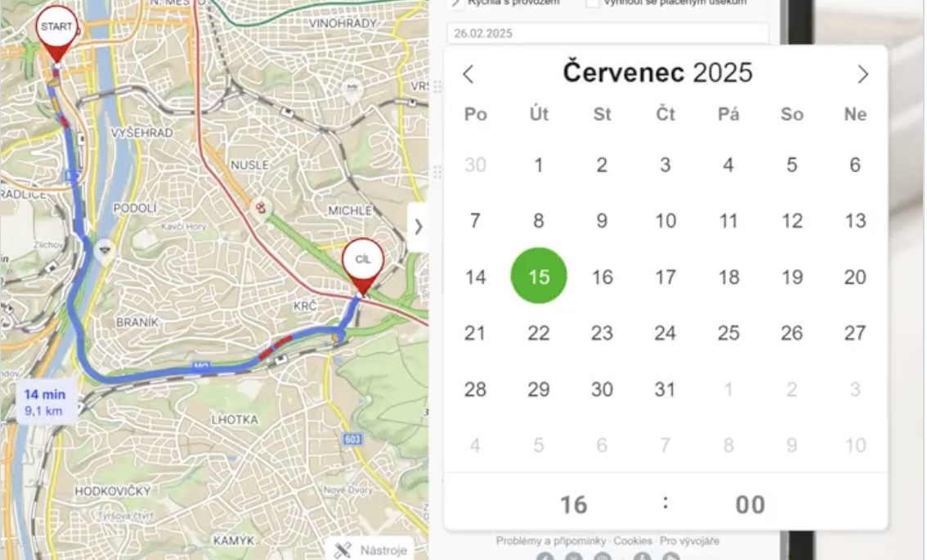Click the 603 road marker on map
Viewport: 927px width, 560px height.
tap(352, 439)
